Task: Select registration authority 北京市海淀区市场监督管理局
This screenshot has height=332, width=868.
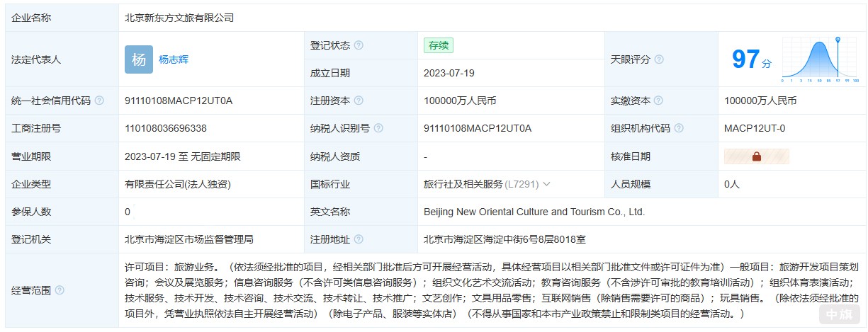Action: click(x=189, y=239)
